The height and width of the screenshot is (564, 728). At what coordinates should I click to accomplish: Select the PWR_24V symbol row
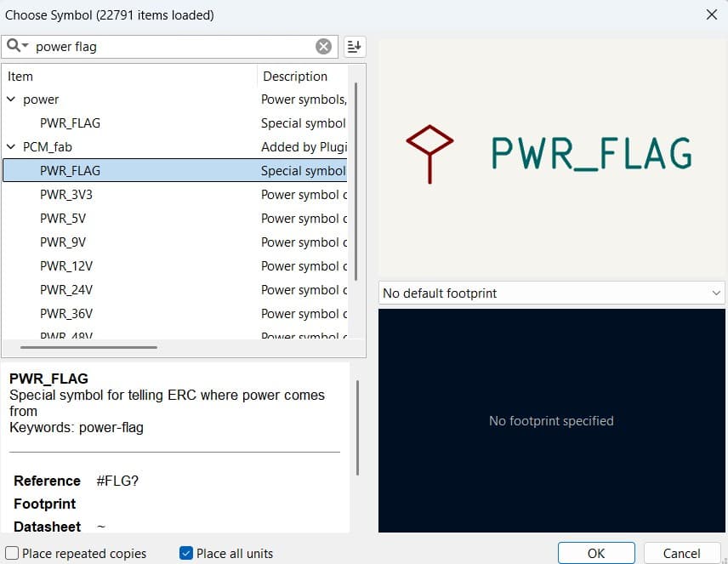[x=175, y=289]
